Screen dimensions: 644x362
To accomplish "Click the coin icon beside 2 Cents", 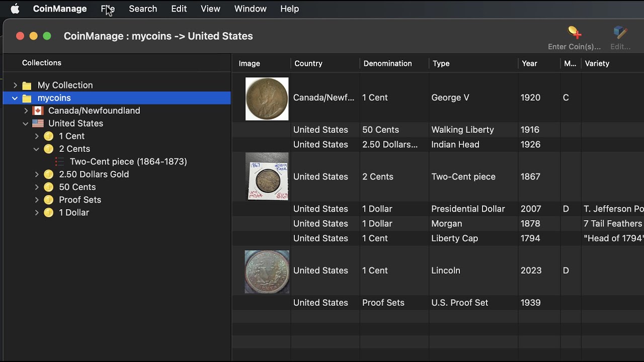I will 48,149.
